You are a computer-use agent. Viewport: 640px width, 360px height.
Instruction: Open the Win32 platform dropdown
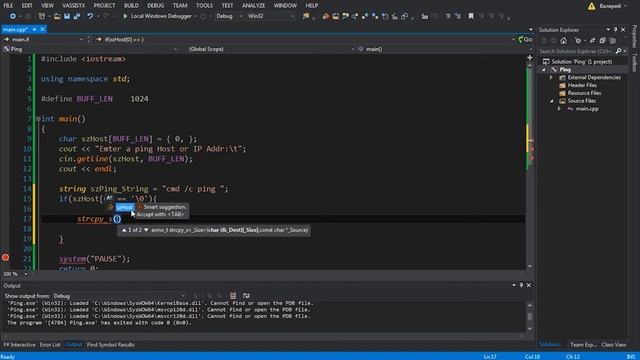[x=271, y=16]
